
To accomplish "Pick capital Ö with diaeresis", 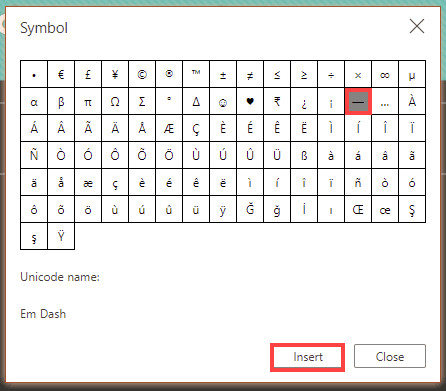I will (169, 155).
